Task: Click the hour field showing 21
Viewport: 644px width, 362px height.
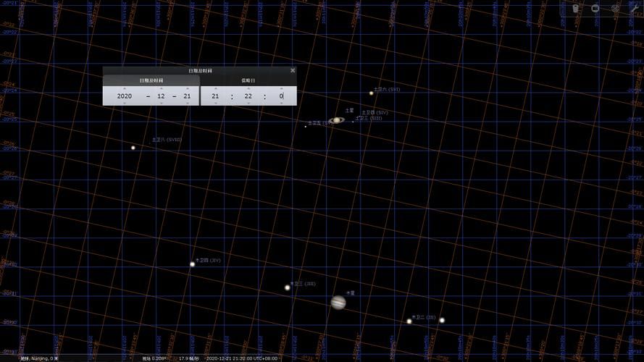Action: (215, 96)
